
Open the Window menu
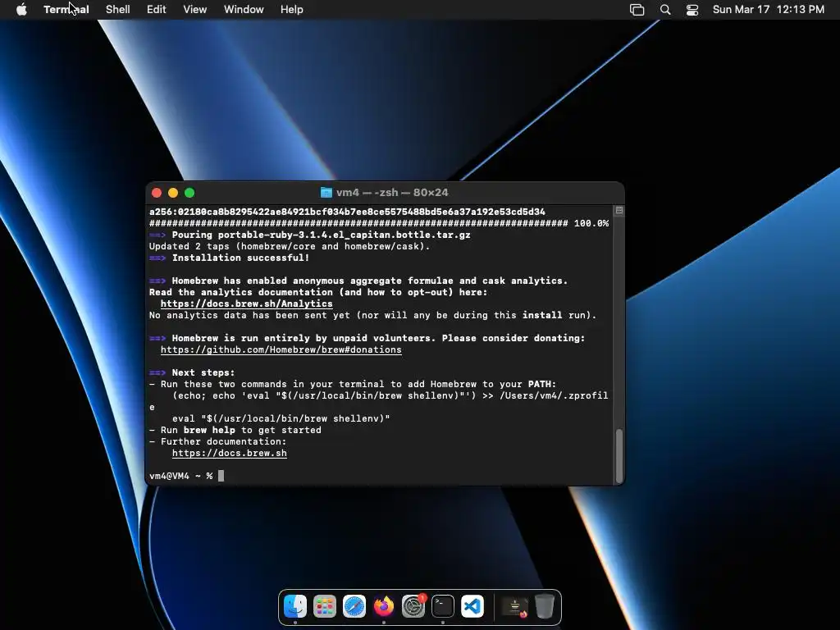tap(243, 10)
